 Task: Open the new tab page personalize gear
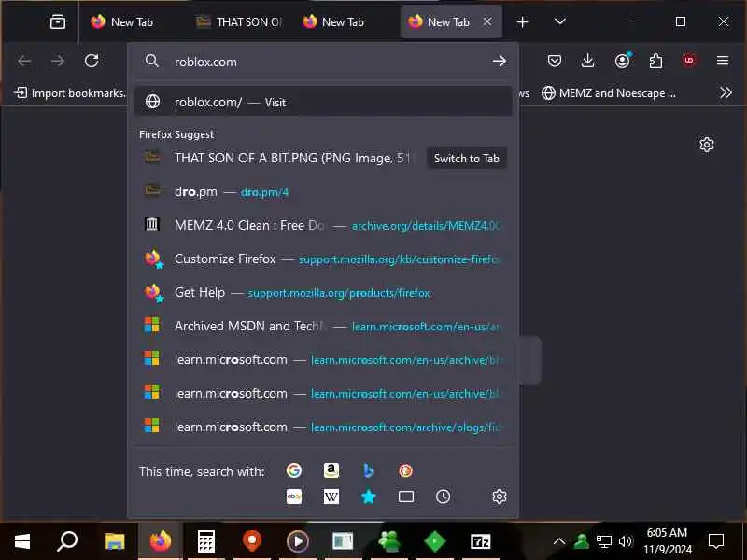(x=707, y=145)
